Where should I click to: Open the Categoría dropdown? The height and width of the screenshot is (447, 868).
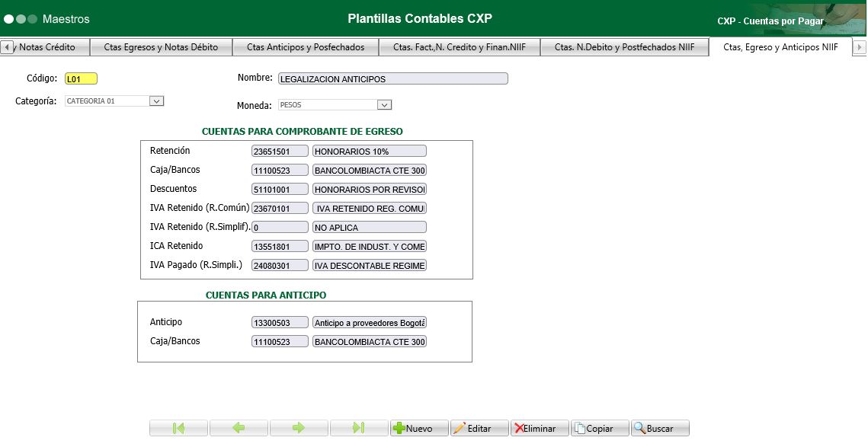point(157,101)
